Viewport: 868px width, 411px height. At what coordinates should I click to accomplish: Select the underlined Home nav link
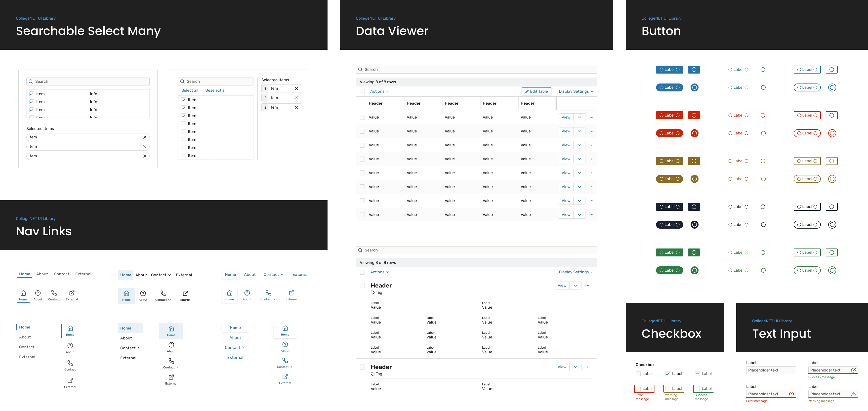(x=25, y=274)
